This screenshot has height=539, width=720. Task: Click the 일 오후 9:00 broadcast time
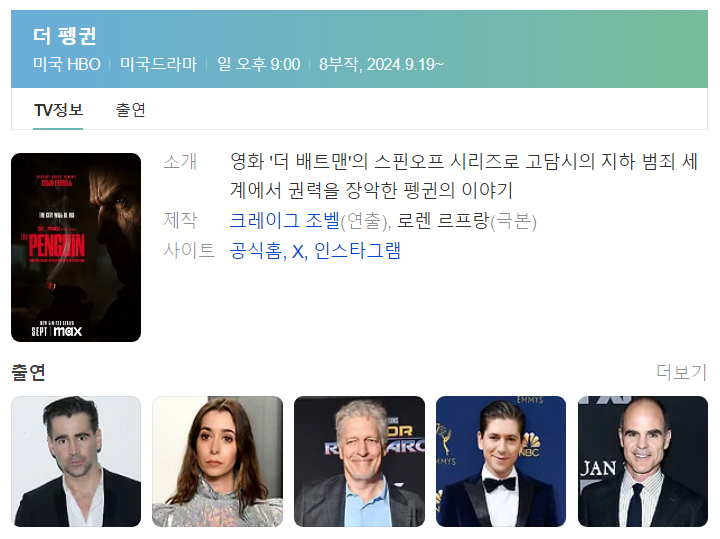coord(259,64)
